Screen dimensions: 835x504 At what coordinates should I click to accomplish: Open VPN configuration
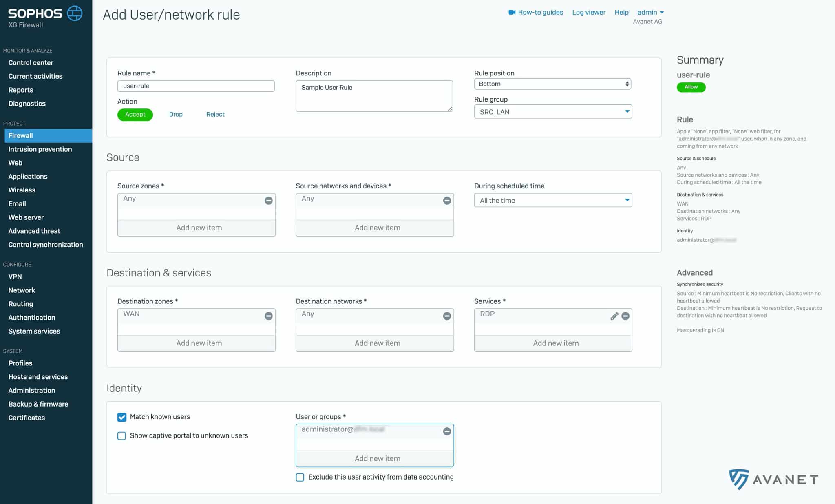(x=15, y=277)
